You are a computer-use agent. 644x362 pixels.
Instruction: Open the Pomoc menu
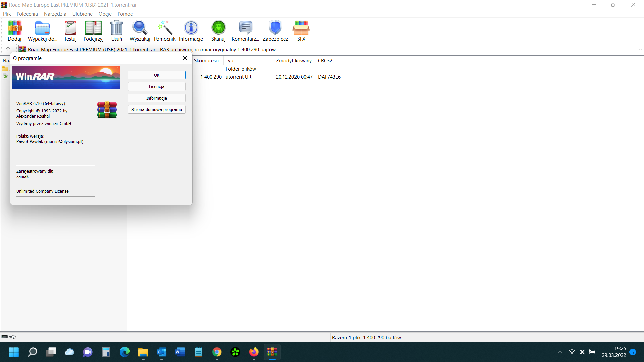click(x=125, y=14)
